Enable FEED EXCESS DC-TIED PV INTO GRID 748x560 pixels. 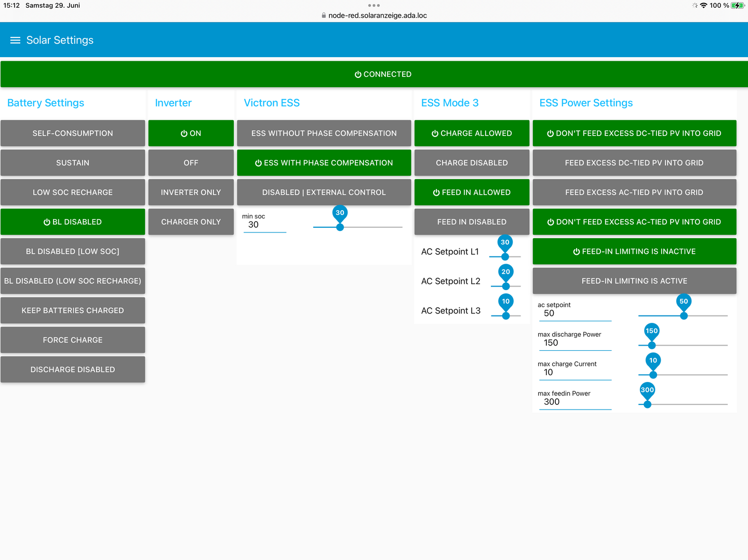[x=634, y=163]
